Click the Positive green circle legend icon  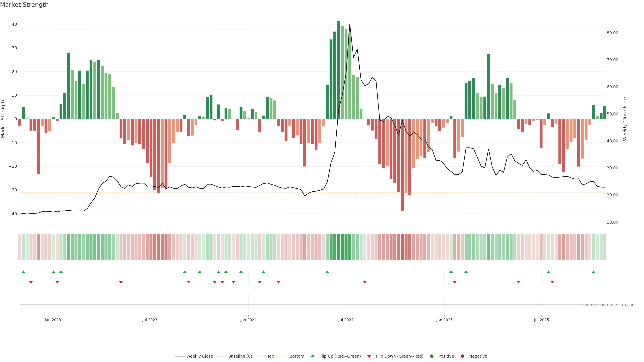[432, 356]
